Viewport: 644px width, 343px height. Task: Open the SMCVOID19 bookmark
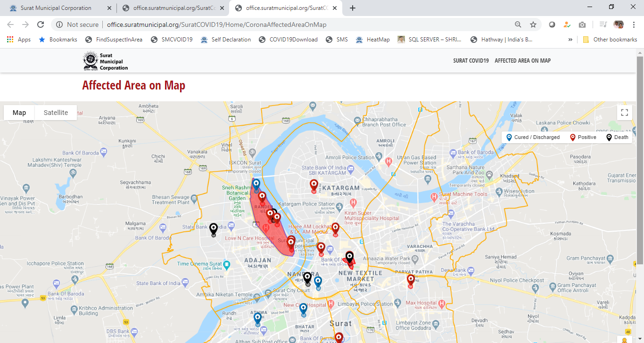pos(172,40)
